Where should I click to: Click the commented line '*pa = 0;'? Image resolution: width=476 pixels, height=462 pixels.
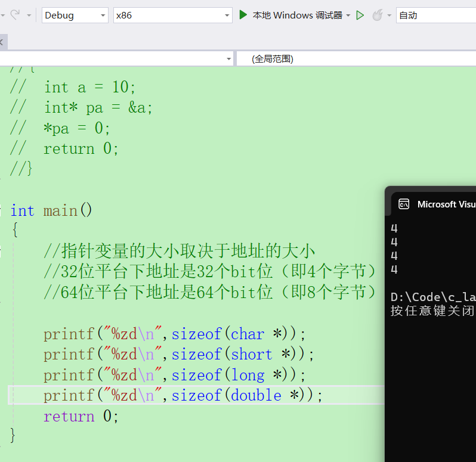point(60,128)
